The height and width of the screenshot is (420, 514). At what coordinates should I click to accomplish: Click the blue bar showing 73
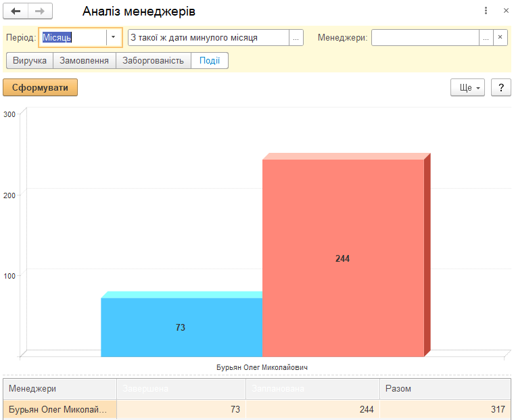tap(182, 327)
